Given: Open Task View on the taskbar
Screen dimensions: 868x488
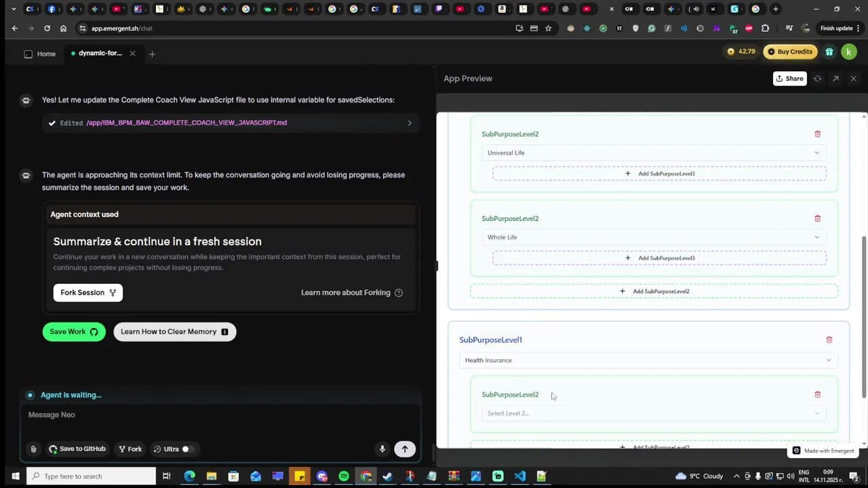Looking at the screenshot, I should point(166,476).
